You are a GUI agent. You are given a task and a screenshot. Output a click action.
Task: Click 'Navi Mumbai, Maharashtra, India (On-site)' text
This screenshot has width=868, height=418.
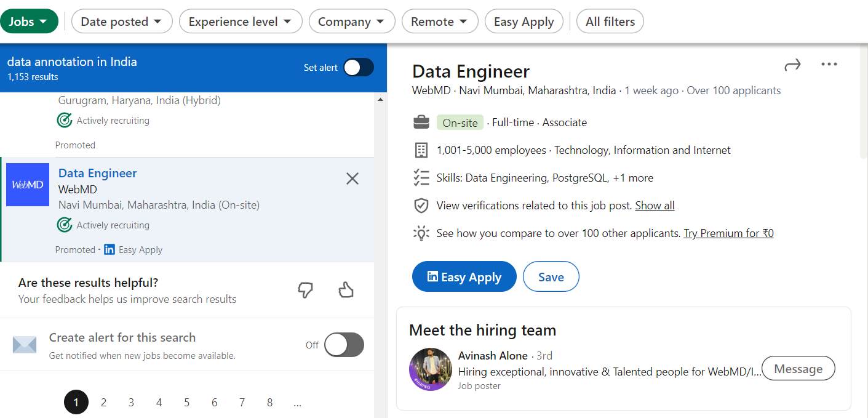[x=159, y=205]
